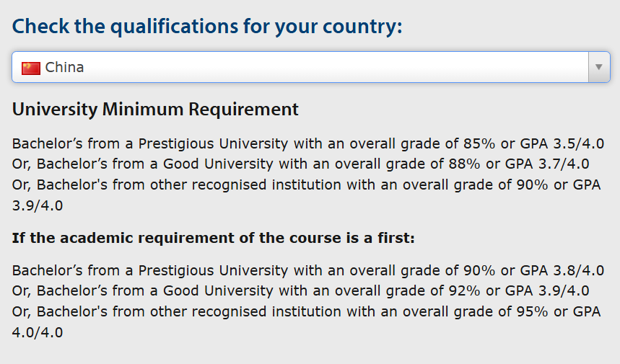Expand the country dropdown arrow
Viewport: 620px width, 364px height.
[598, 67]
